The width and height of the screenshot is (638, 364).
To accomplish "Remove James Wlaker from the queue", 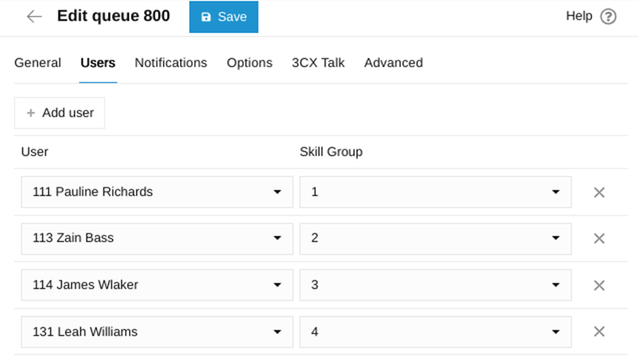I will coord(599,285).
